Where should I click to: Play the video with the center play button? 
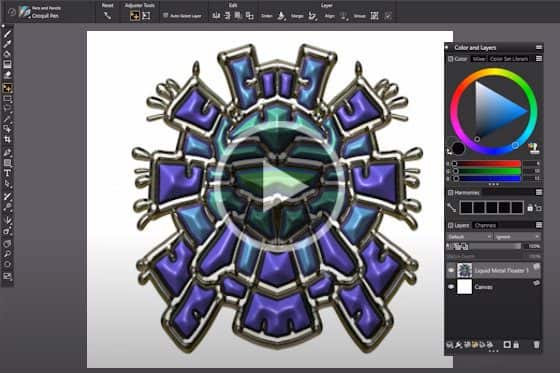pos(281,185)
